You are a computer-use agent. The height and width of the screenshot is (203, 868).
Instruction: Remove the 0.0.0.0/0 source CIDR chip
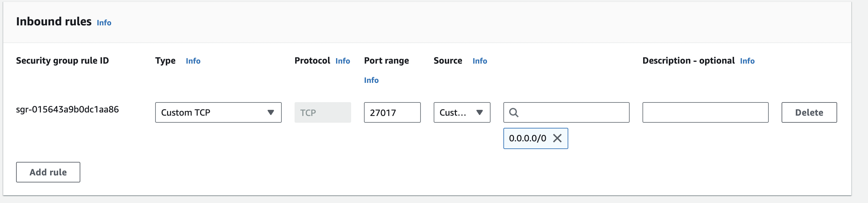(x=557, y=138)
